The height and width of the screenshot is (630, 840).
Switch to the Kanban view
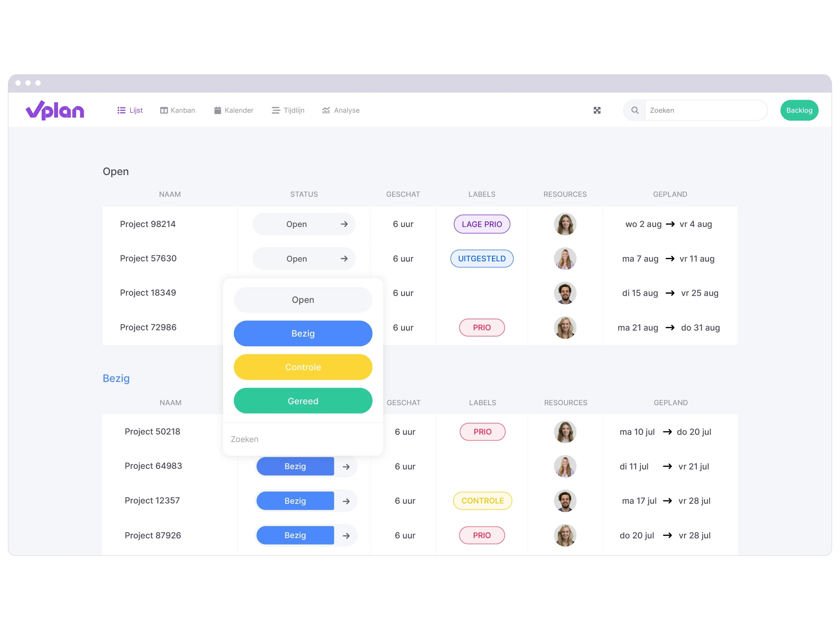tap(177, 111)
